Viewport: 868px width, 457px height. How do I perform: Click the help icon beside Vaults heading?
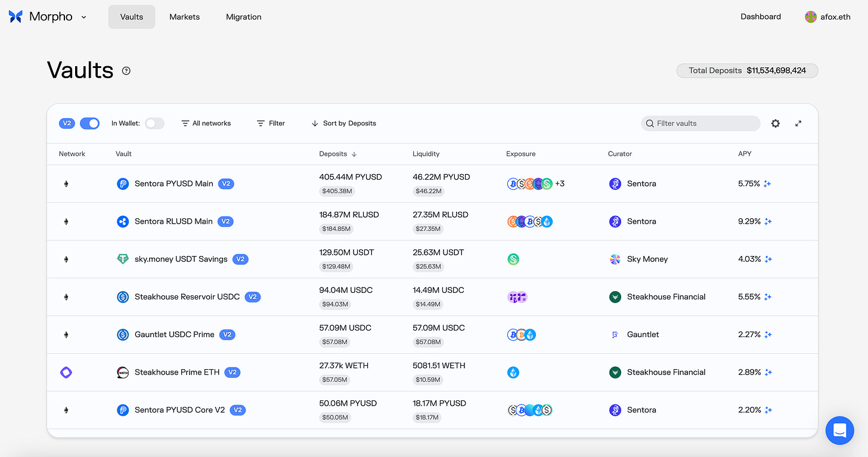click(x=126, y=70)
